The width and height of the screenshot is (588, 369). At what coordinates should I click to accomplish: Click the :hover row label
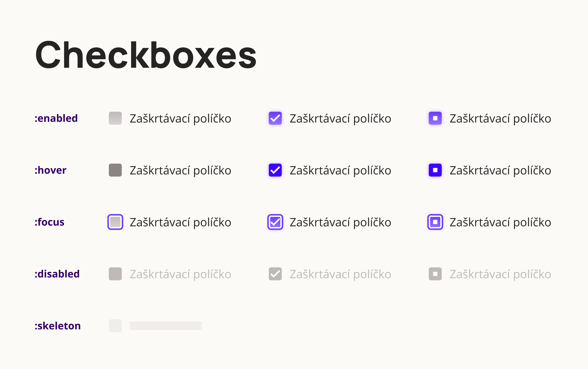[x=50, y=170]
